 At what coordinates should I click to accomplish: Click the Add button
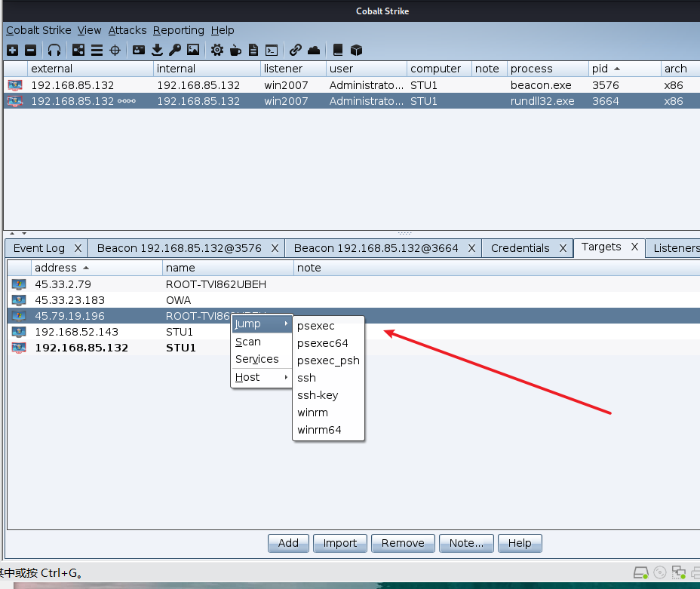coord(288,543)
